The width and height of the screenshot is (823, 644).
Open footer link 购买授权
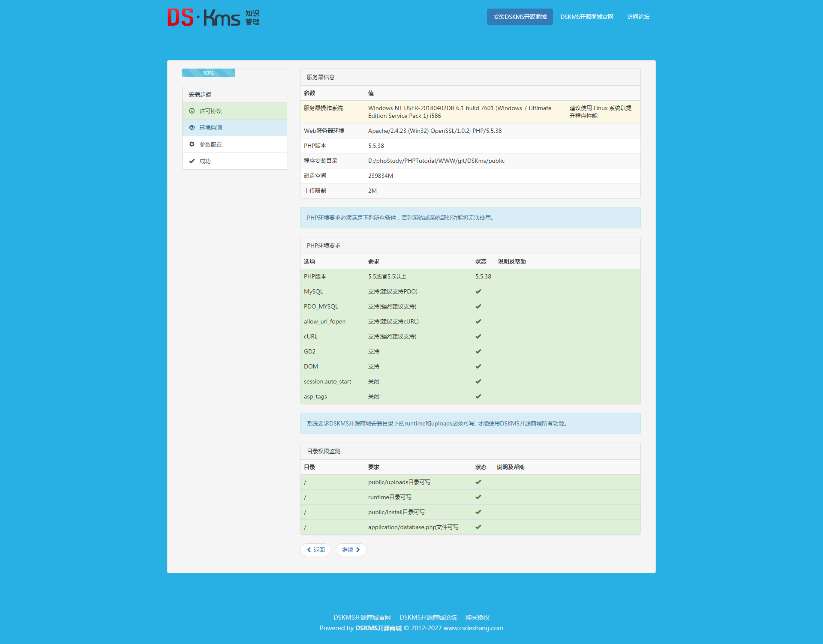(x=478, y=617)
